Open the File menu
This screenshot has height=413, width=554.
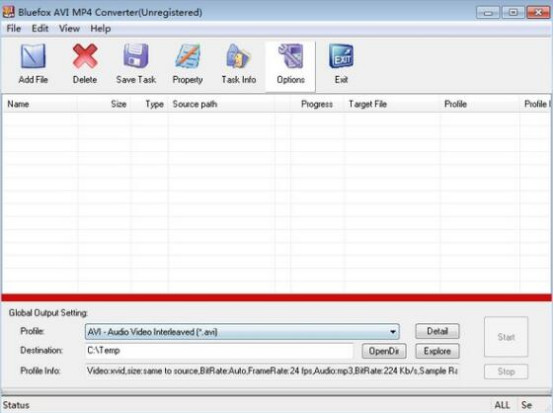pyautogui.click(x=14, y=29)
